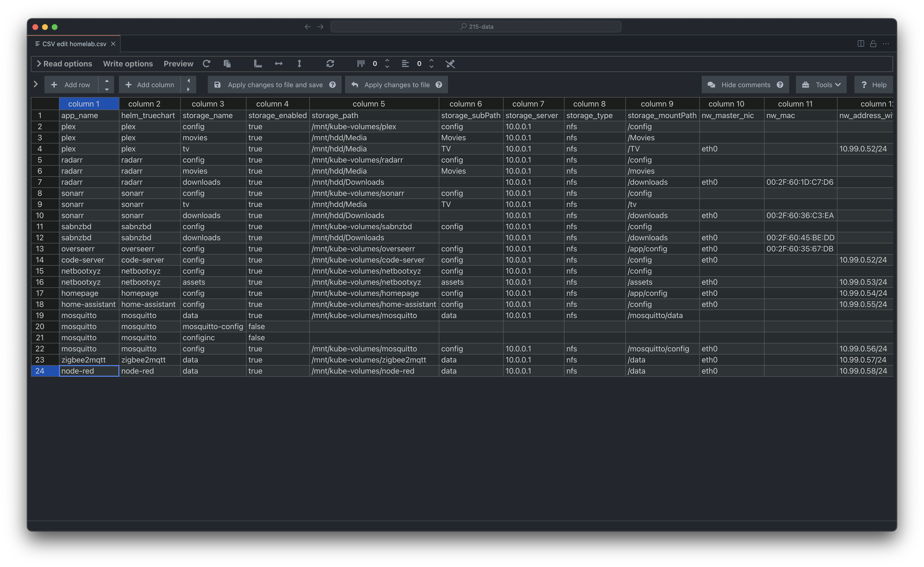This screenshot has width=924, height=567.
Task: Click the circular sync arrows icon
Action: pyautogui.click(x=330, y=64)
